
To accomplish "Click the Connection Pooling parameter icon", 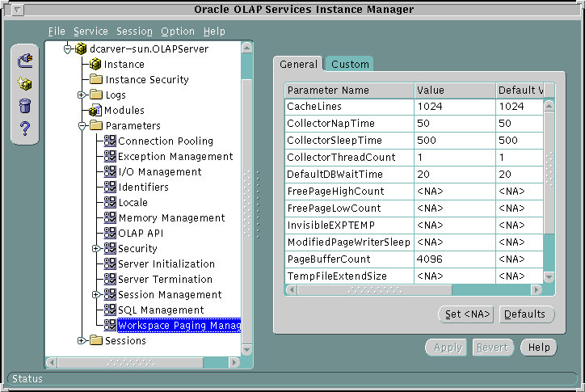I will (x=110, y=141).
